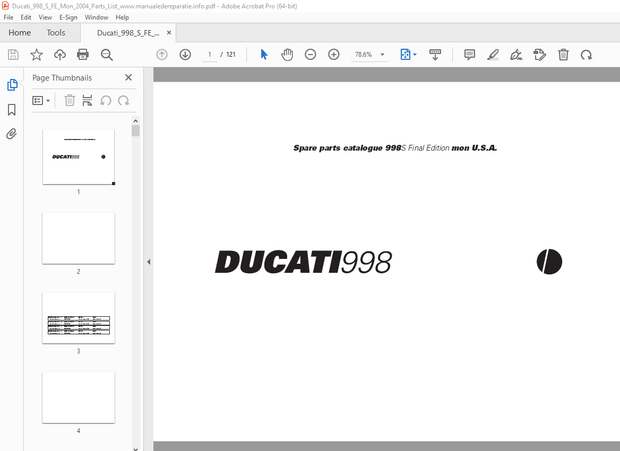The image size is (620, 451).
Task: Open the E-Sign menu
Action: click(x=68, y=17)
